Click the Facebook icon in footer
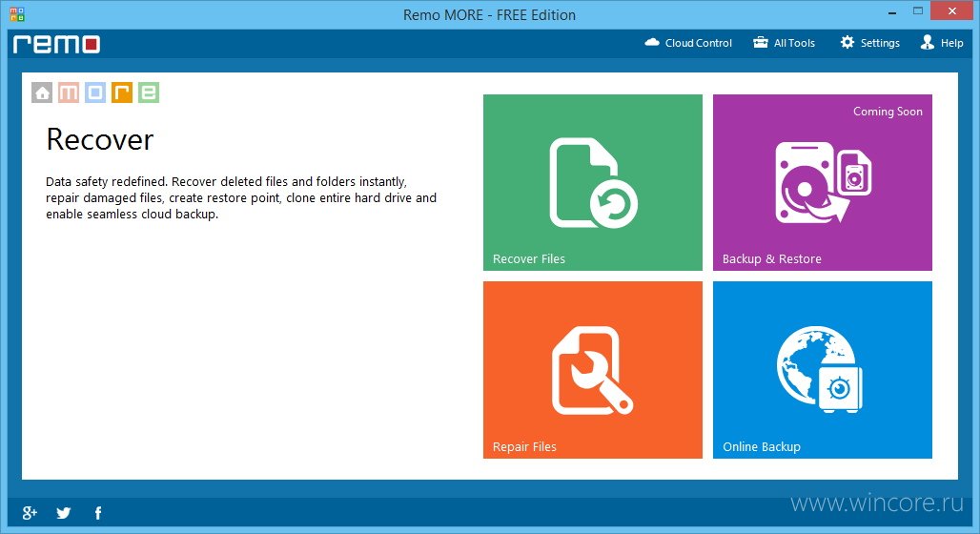Image resolution: width=980 pixels, height=534 pixels. 97,513
